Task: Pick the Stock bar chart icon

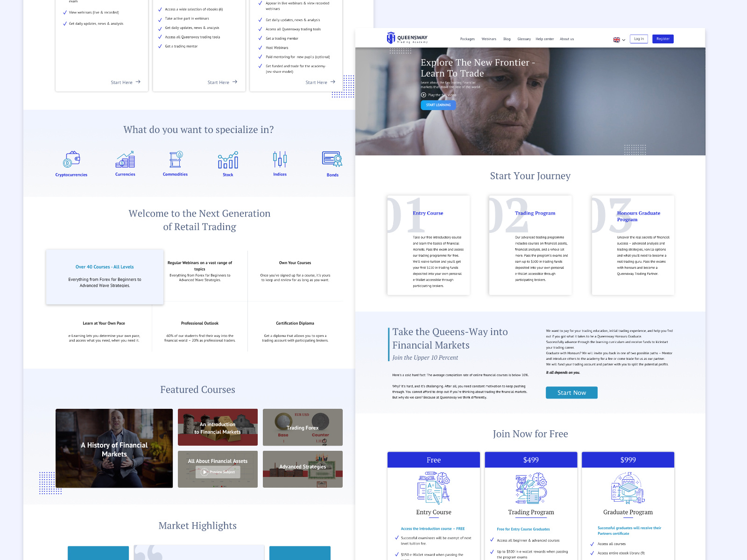Action: [228, 160]
